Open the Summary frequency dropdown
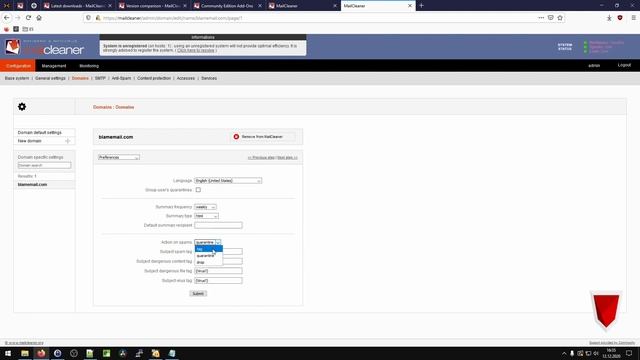 (205, 207)
